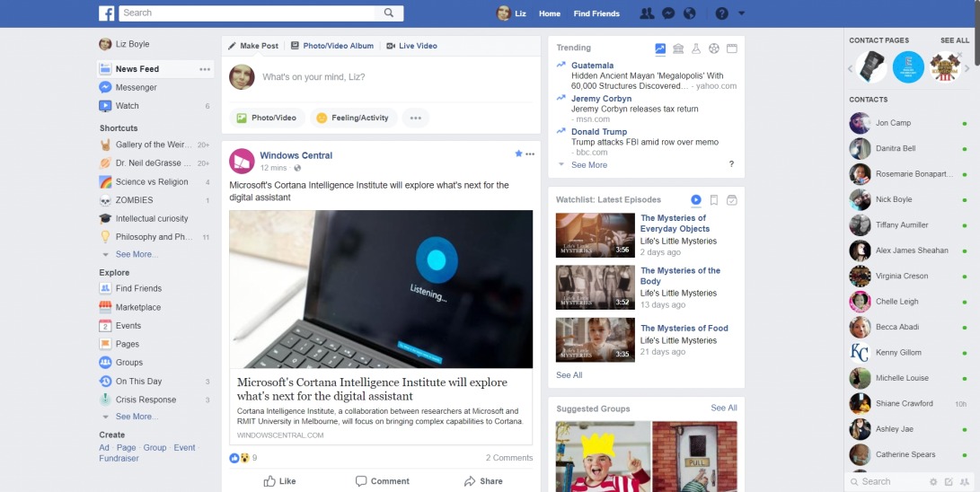The image size is (980, 492).
Task: Click the new message compose icon in chat bar
Action: tap(949, 482)
